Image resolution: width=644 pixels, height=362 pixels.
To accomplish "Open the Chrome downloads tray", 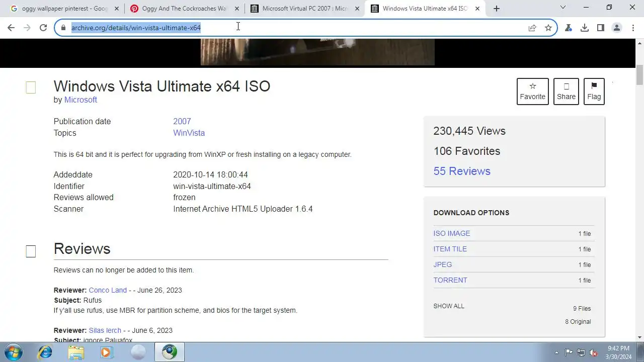I will 585,28.
